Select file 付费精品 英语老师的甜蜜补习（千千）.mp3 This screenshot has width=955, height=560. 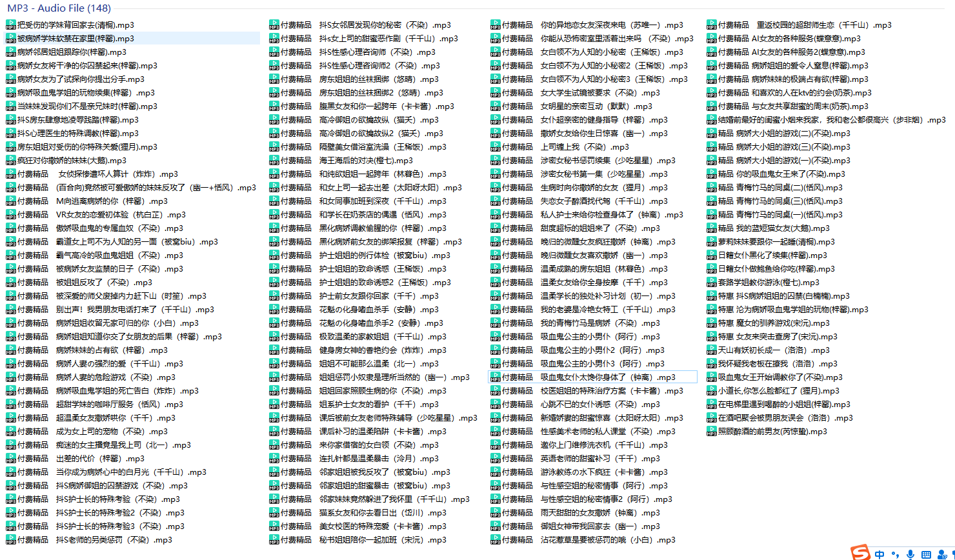click(x=600, y=459)
